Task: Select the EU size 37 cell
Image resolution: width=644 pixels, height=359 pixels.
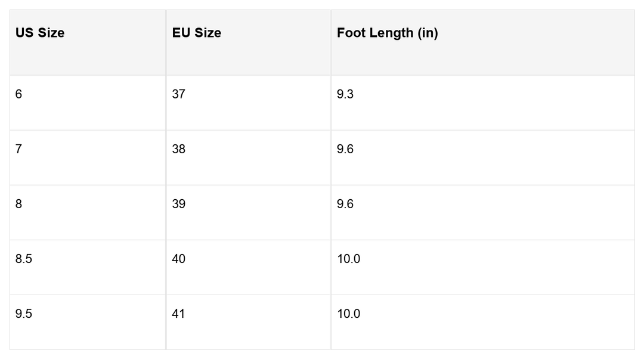Action: click(x=178, y=94)
